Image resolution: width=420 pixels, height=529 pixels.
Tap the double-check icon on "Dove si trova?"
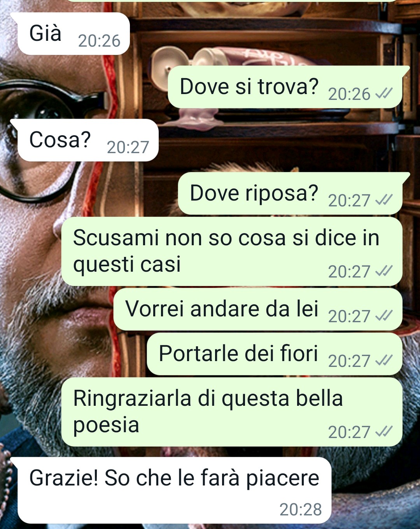[x=383, y=94]
